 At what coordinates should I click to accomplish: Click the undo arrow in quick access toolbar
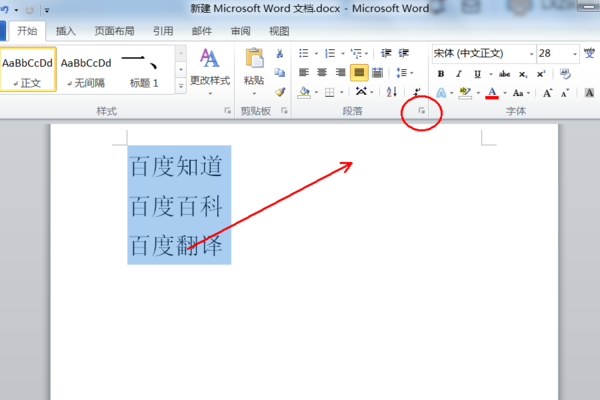tap(5, 10)
